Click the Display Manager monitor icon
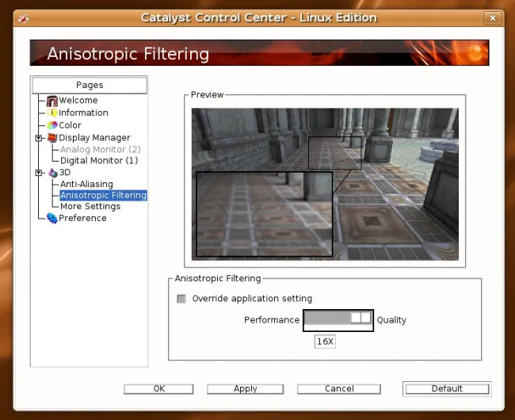The height and width of the screenshot is (420, 515). (x=52, y=138)
